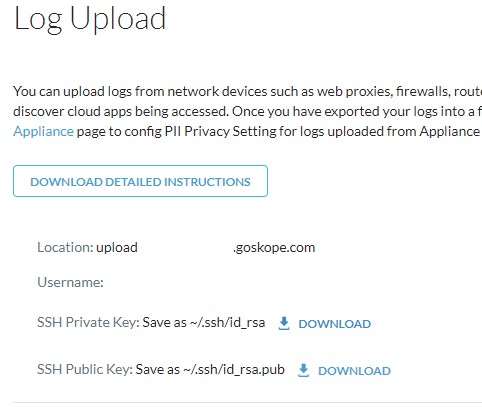Click the SSH Private Key label
The image size is (482, 419).
[88, 322]
